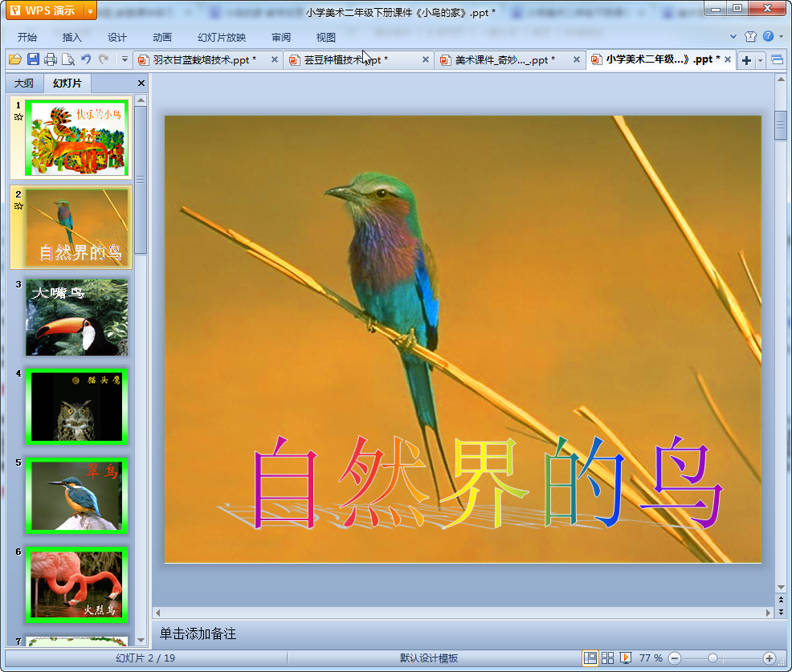Image resolution: width=792 pixels, height=672 pixels.
Task: Collapse the ribbon using the chevron icon
Action: pos(733,36)
